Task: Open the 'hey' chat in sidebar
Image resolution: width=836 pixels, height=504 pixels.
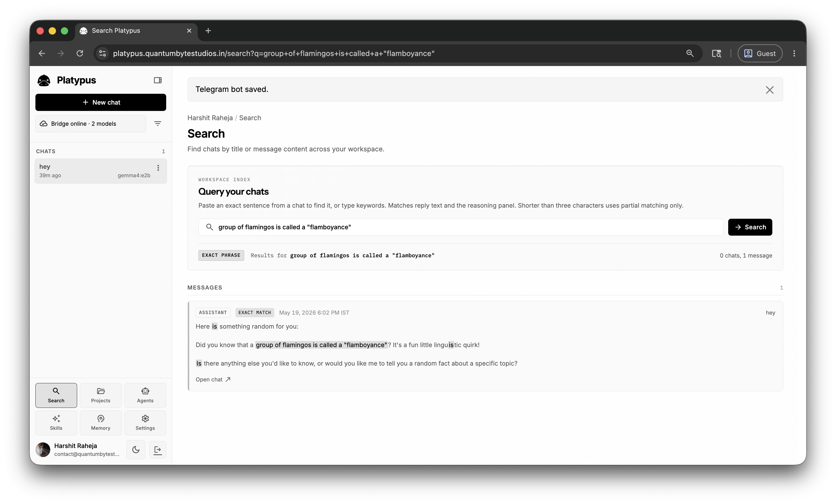Action: pyautogui.click(x=101, y=171)
